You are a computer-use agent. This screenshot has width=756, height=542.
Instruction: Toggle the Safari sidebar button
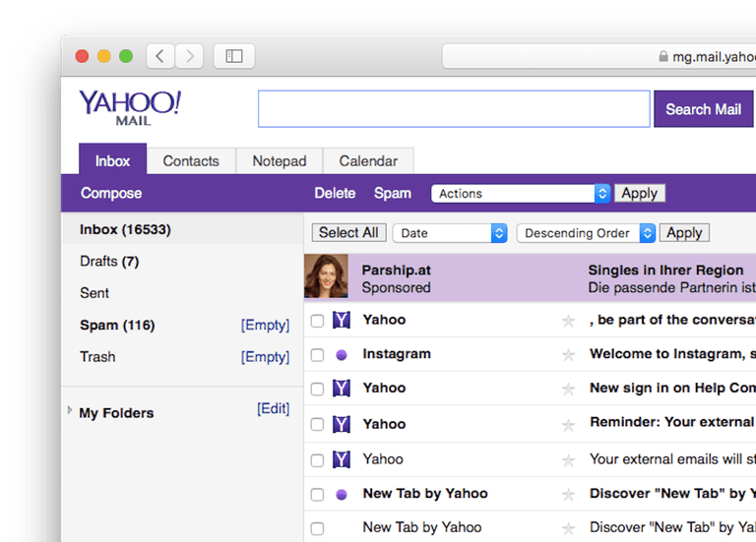click(x=234, y=56)
